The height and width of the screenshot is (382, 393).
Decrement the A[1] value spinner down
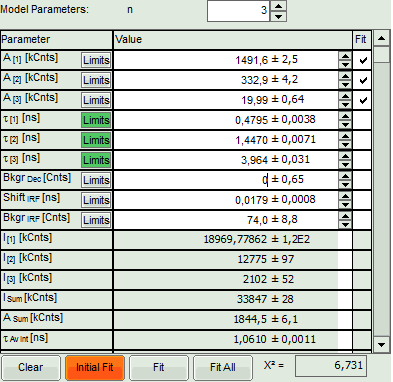[x=345, y=64]
